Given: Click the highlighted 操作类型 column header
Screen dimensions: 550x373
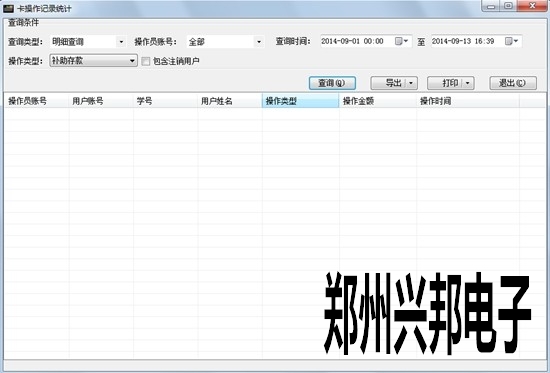Looking at the screenshot, I should click(301, 101).
